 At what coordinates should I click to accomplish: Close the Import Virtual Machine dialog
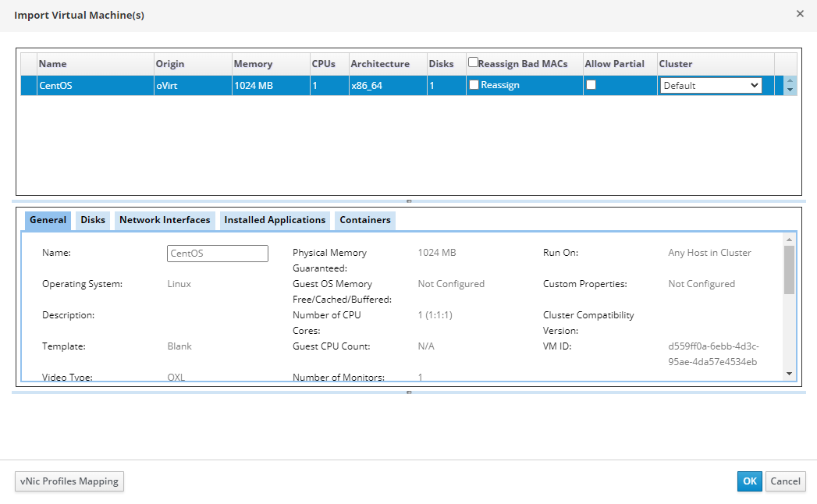coord(800,13)
